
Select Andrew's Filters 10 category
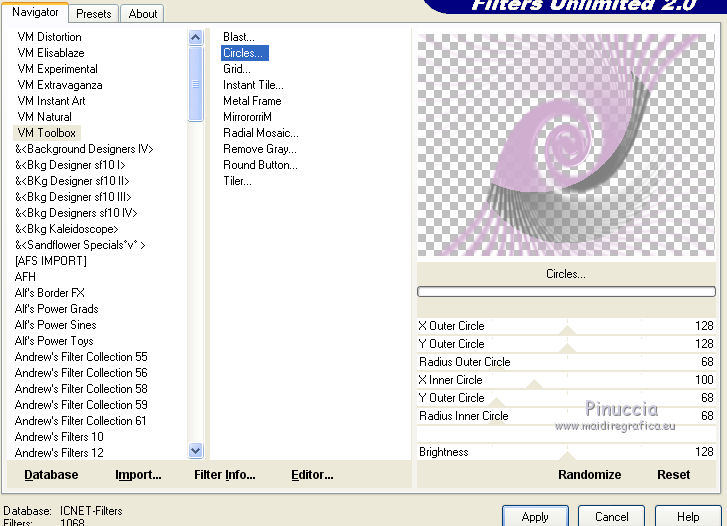(59, 437)
